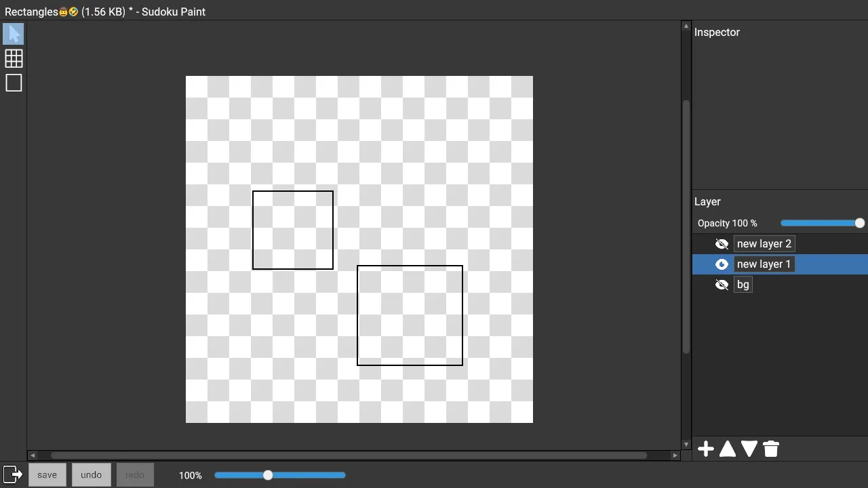This screenshot has height=488, width=868.
Task: Select the new layer 2 name
Action: [x=764, y=244]
